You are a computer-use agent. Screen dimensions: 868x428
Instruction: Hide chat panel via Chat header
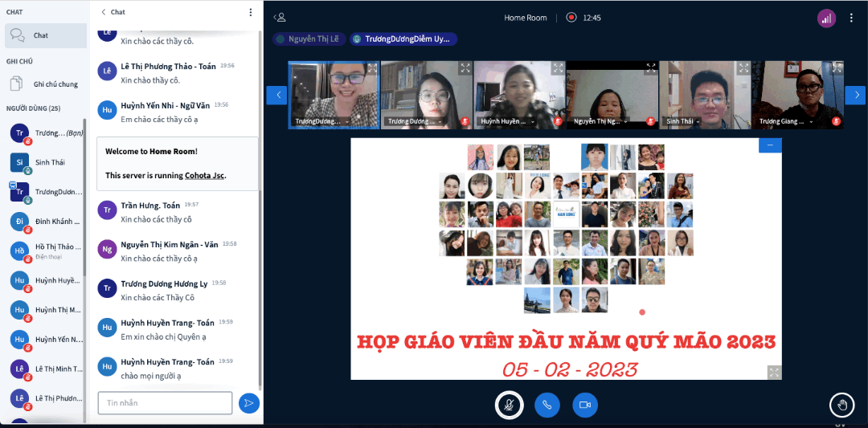(x=113, y=12)
